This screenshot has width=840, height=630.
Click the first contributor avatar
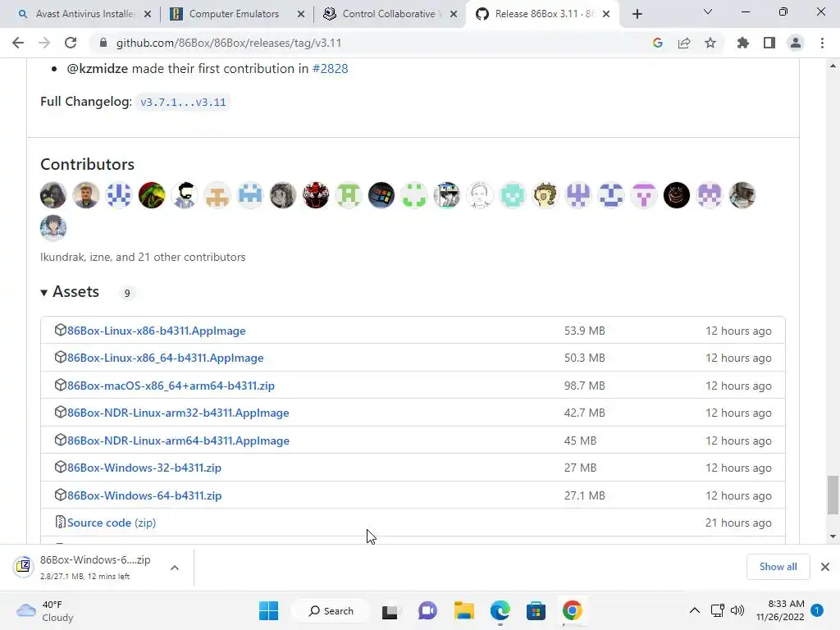coord(53,195)
